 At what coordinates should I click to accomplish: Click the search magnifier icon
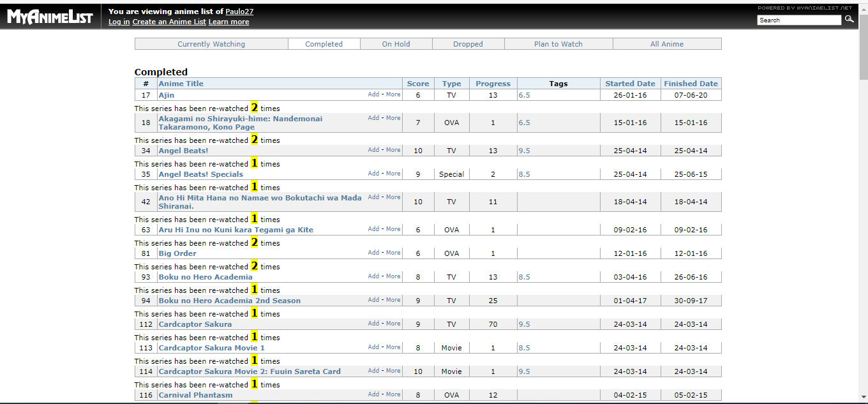tap(849, 20)
